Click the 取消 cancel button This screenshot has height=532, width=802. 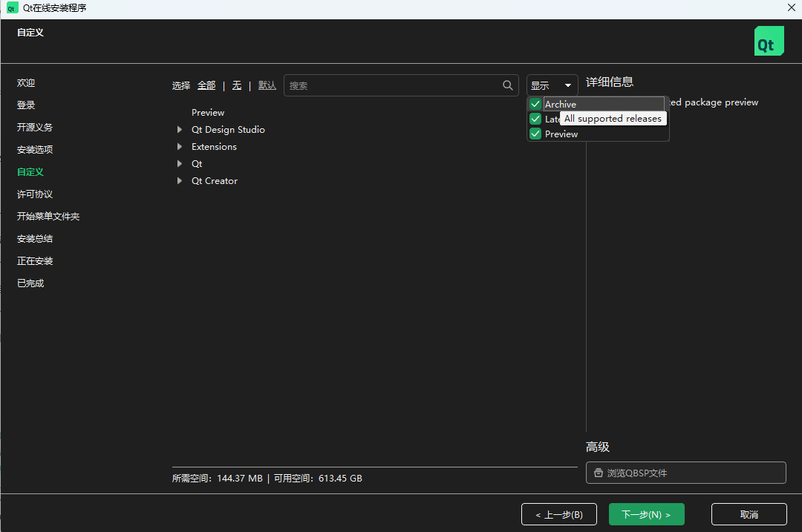pos(749,514)
